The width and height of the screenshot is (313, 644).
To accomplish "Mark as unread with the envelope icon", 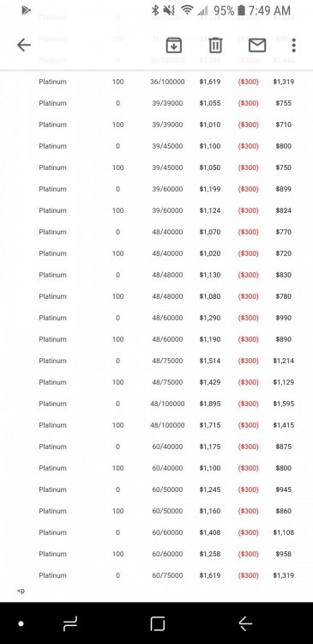I will pyautogui.click(x=257, y=46).
